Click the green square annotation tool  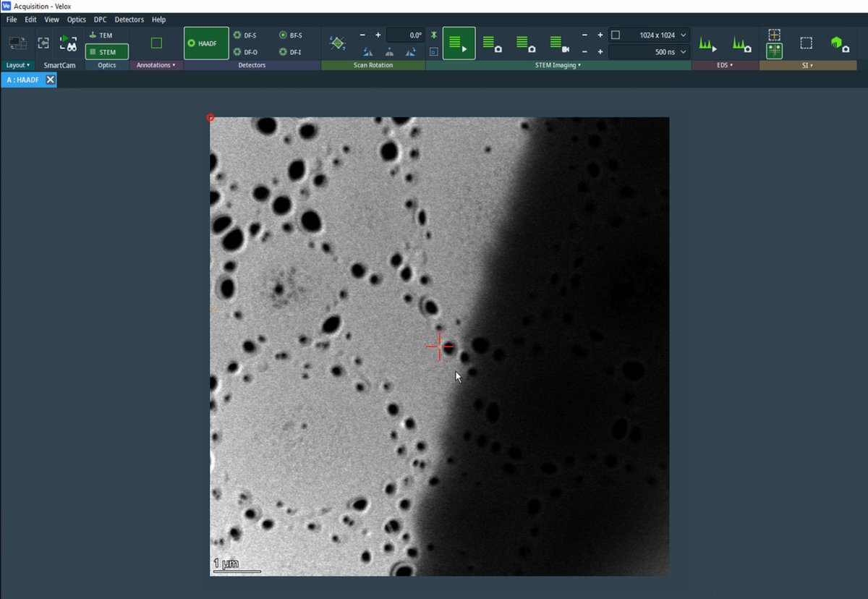(156, 43)
